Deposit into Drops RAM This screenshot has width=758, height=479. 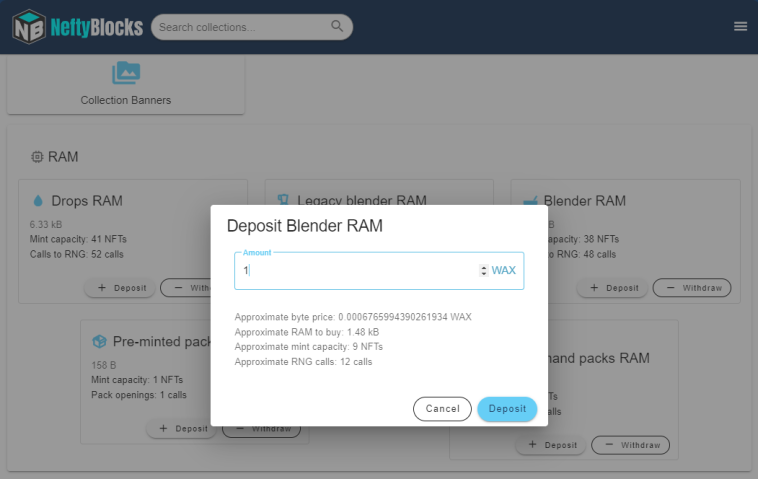(120, 288)
